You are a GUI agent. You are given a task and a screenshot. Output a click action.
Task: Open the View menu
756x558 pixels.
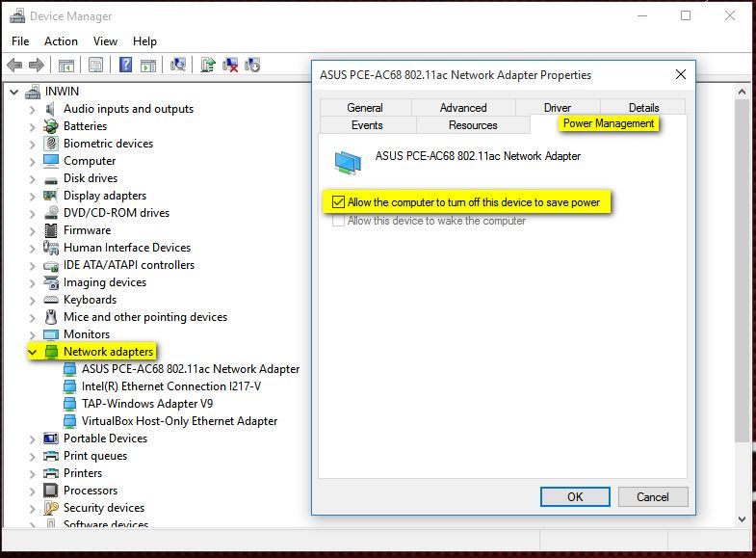click(x=105, y=41)
